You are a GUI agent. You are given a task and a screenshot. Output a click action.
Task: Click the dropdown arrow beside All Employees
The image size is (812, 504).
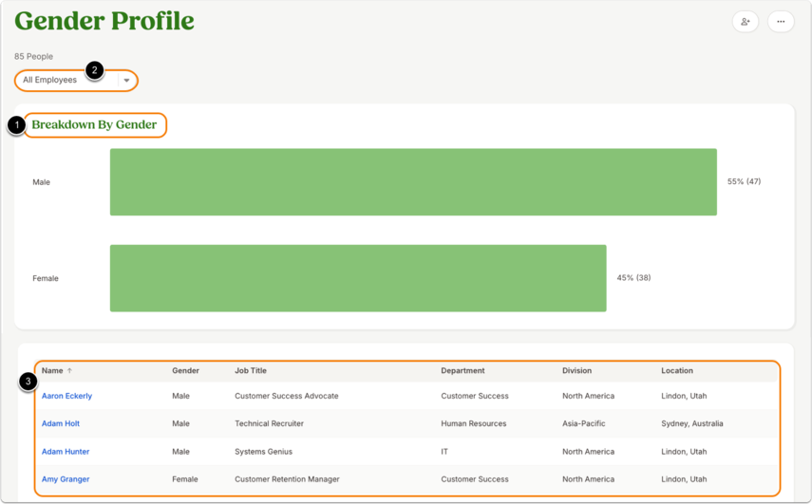pos(126,81)
